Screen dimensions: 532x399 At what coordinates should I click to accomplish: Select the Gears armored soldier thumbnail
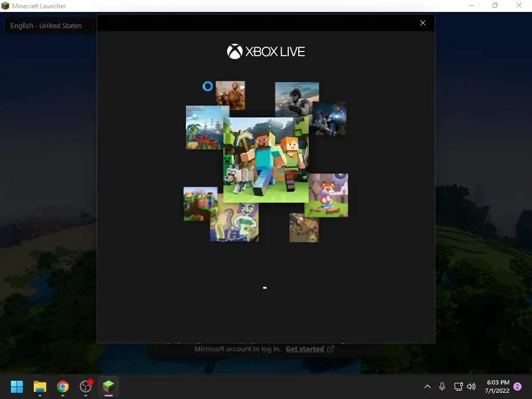pos(330,118)
